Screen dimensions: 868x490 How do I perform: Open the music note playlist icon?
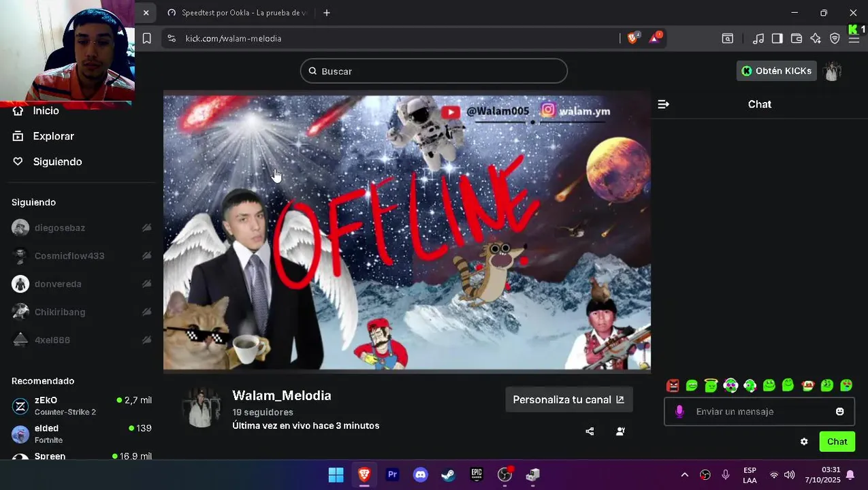758,39
